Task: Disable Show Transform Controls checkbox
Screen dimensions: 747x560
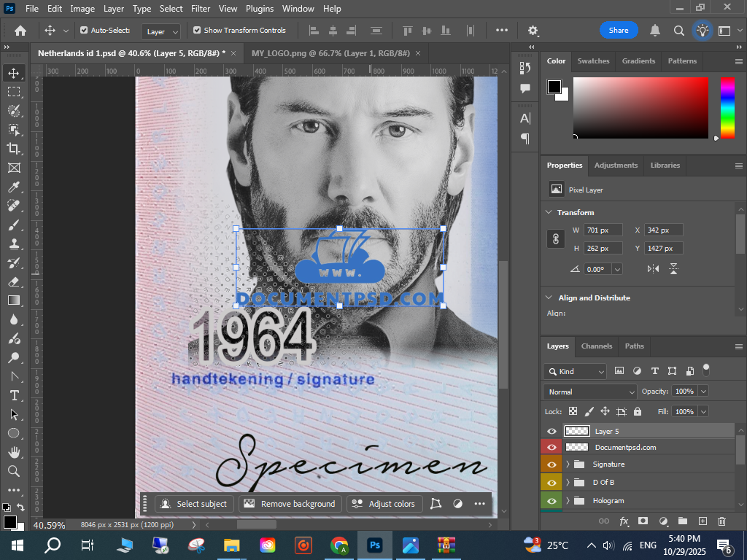Action: tap(197, 31)
